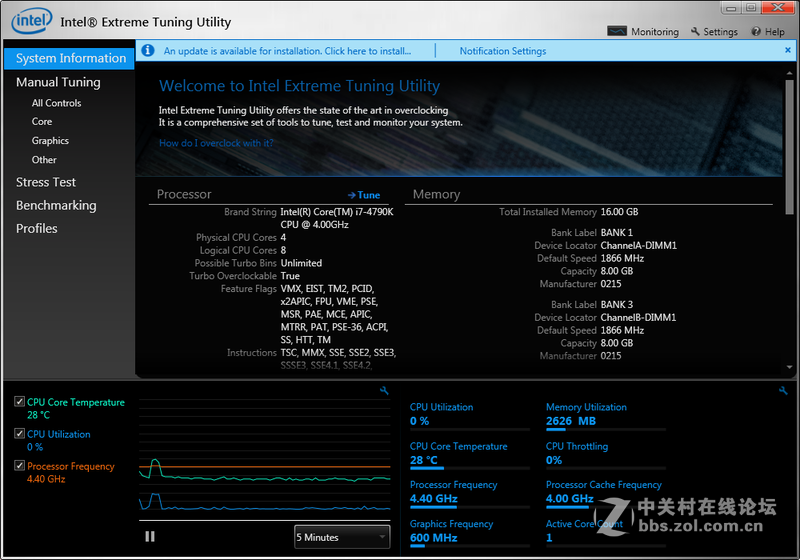Screen dimensions: 800x560
Task: Click the monitoring line graph area
Action: click(x=264, y=459)
